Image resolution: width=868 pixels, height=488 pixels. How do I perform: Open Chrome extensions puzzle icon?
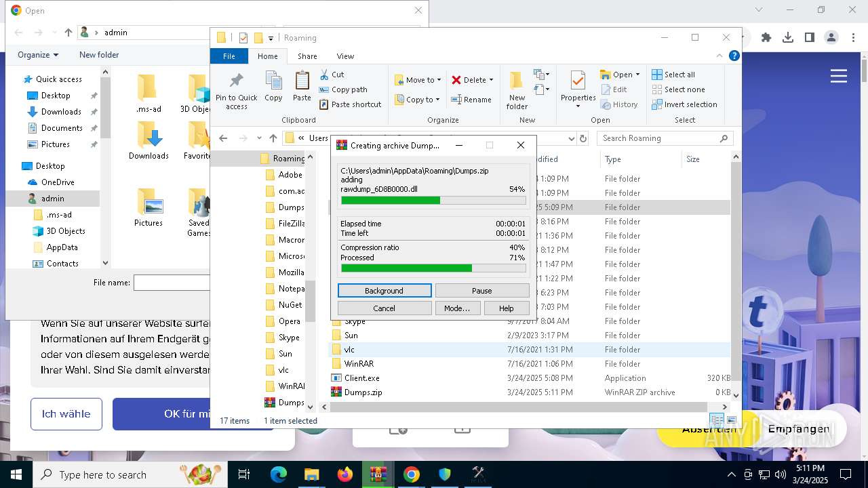(766, 38)
